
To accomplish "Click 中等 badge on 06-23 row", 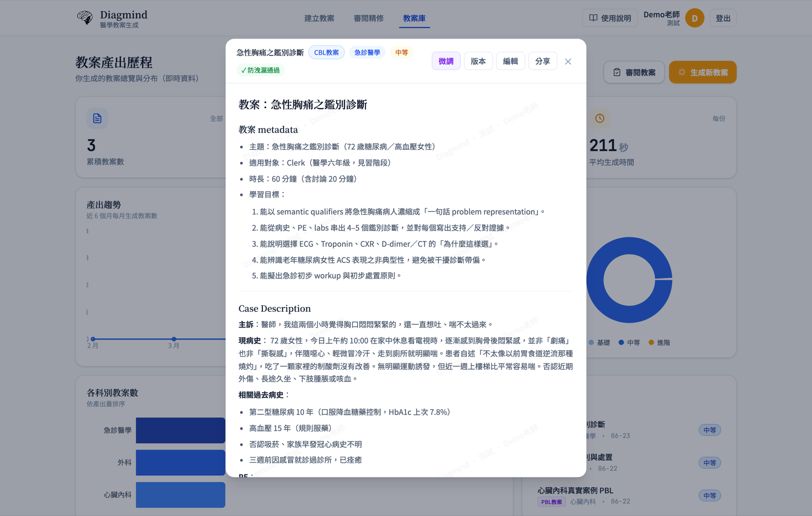I will 709,430.
